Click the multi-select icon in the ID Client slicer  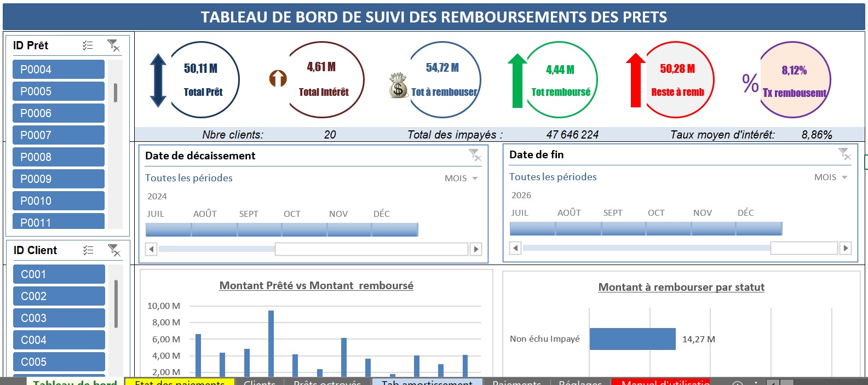coord(88,250)
